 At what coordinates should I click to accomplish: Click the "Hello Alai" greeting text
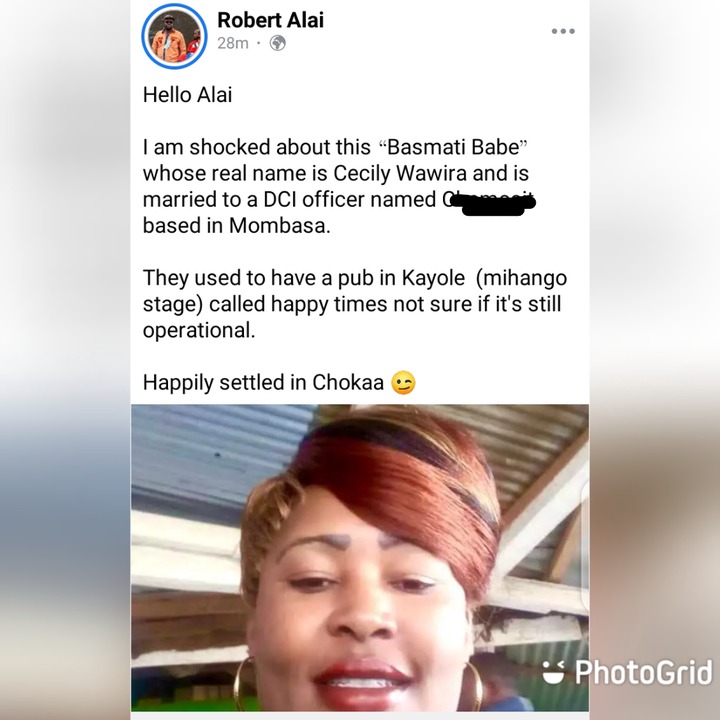(187, 95)
